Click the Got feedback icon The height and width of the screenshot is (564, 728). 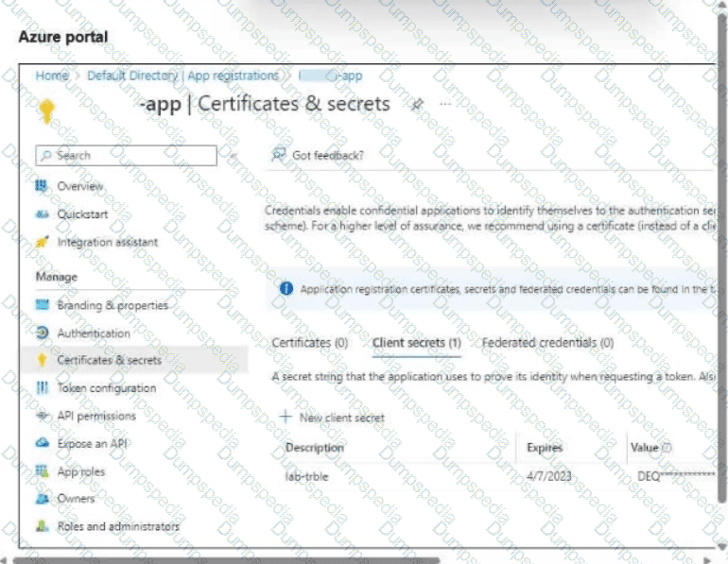point(279,155)
